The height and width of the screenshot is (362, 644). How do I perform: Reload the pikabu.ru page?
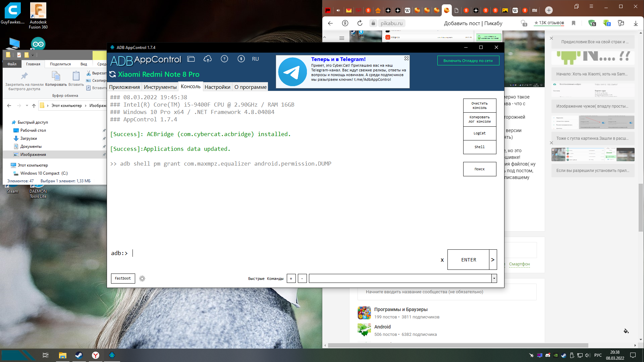360,23
